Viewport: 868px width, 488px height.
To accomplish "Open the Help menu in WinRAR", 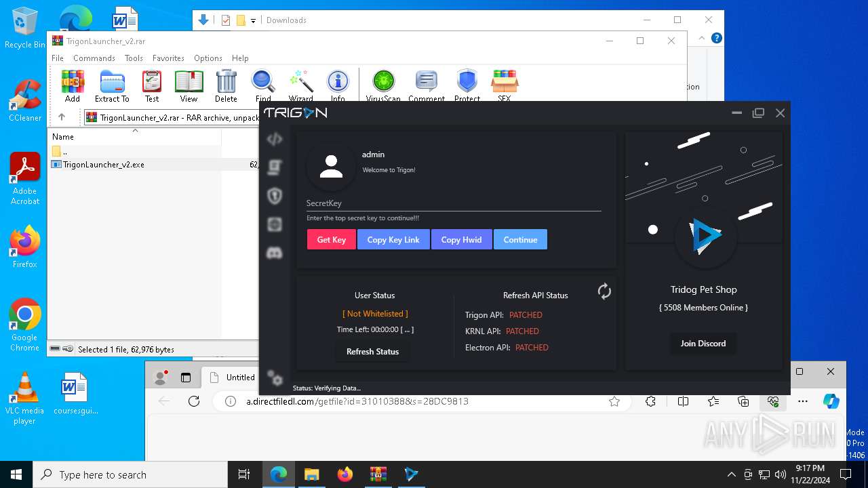I will pyautogui.click(x=240, y=58).
